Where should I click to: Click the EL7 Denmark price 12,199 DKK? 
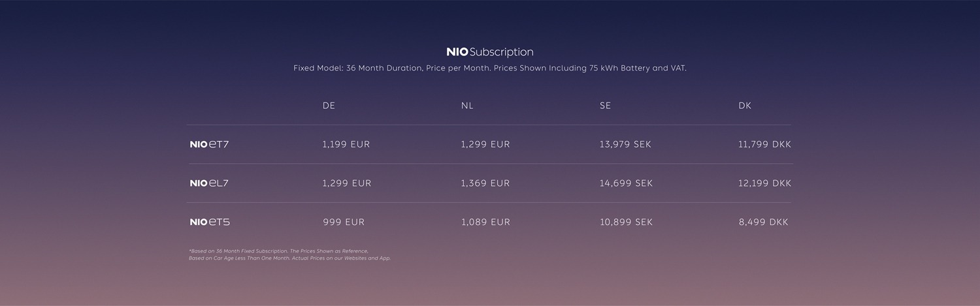[764, 183]
